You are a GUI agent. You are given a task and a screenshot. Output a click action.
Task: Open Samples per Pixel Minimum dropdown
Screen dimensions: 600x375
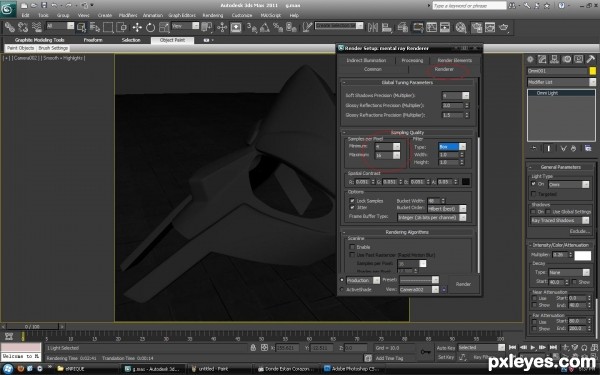[396, 147]
